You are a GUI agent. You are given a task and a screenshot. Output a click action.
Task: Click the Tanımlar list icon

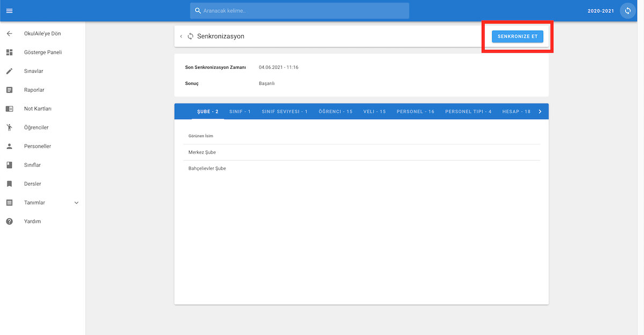[9, 203]
